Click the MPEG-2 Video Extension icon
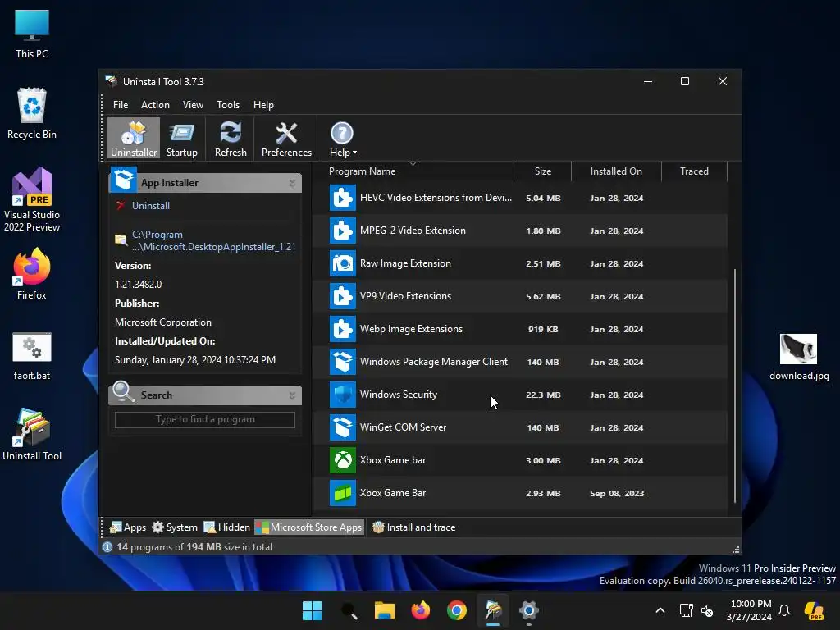This screenshot has height=630, width=840. tap(342, 231)
